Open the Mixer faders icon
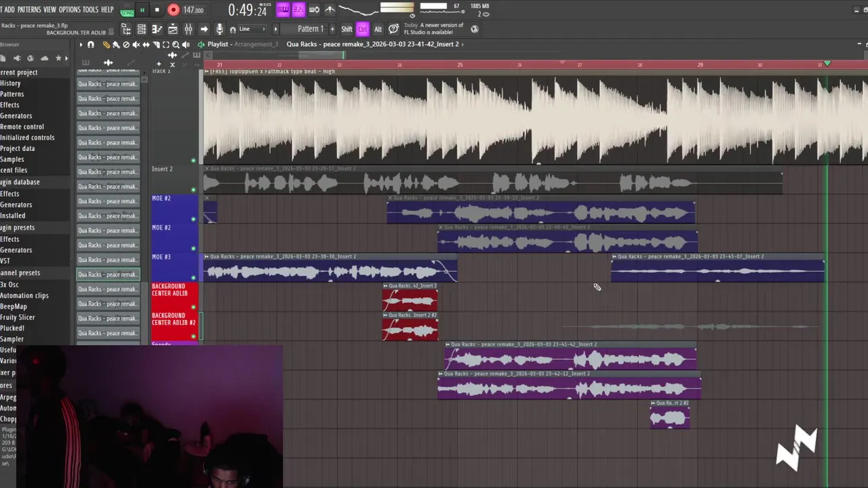Screen dimensions: 868x488 click(x=188, y=29)
